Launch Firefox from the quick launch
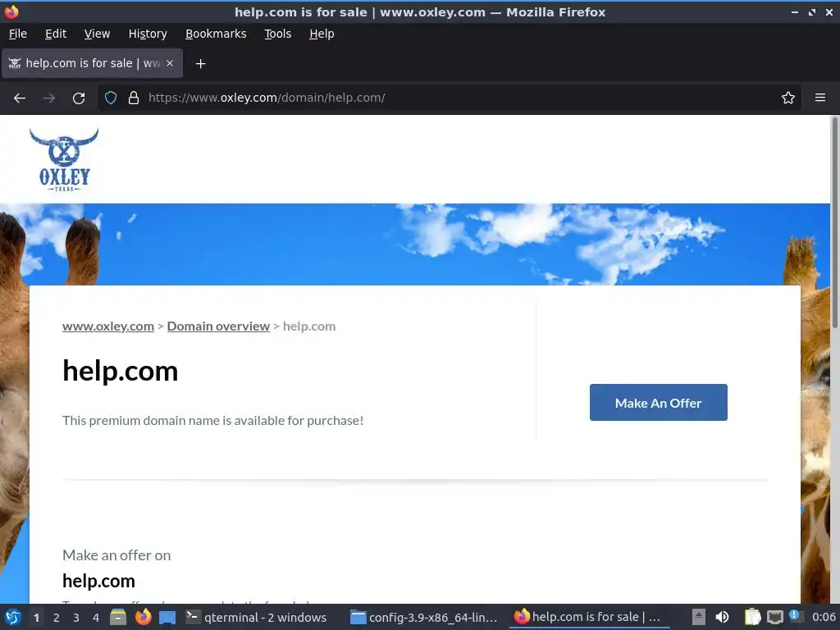 143,617
